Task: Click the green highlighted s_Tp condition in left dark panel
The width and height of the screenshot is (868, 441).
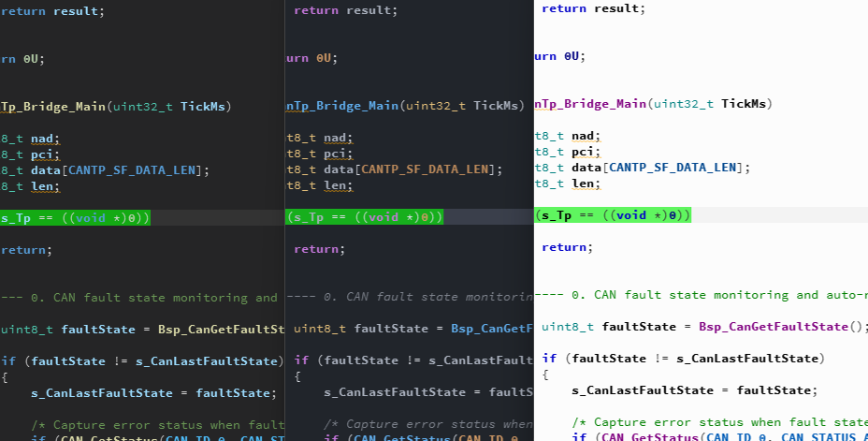Action: pos(75,218)
